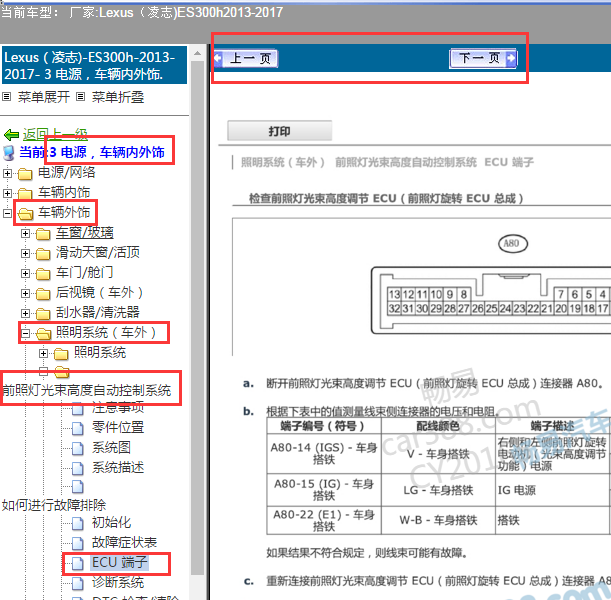Click the 车辆内饰 folder icon
The width and height of the screenshot is (611, 600).
[25, 194]
